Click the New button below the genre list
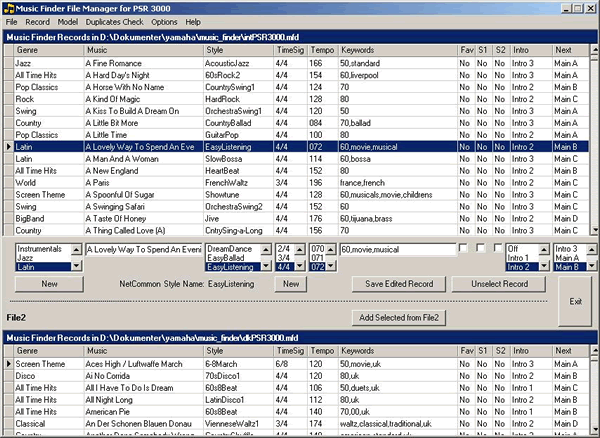 (x=49, y=284)
